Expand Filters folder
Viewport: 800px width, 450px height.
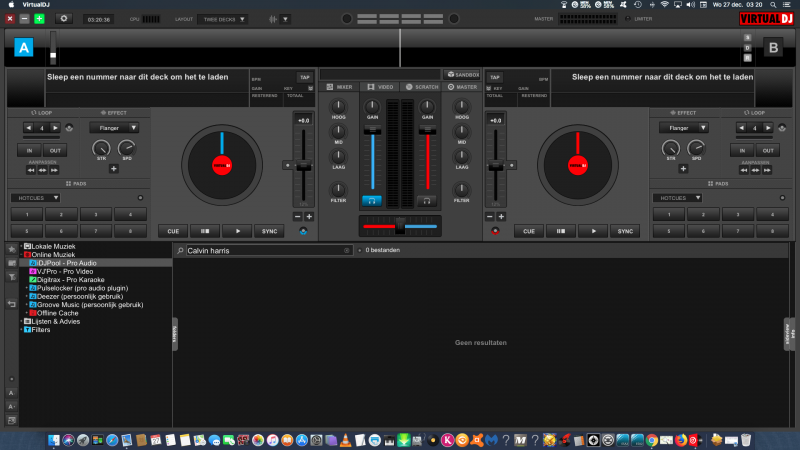point(22,330)
